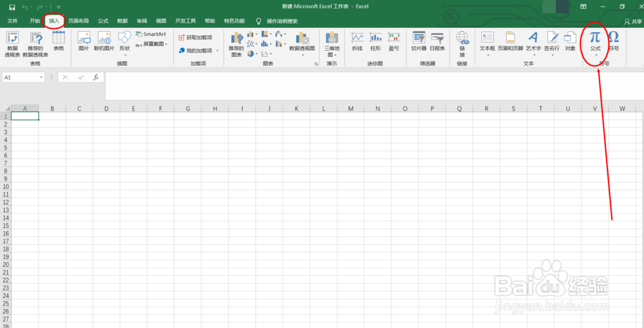Switch to the 页面布局 (Page Layout) tab
This screenshot has height=328, width=644.
click(79, 21)
